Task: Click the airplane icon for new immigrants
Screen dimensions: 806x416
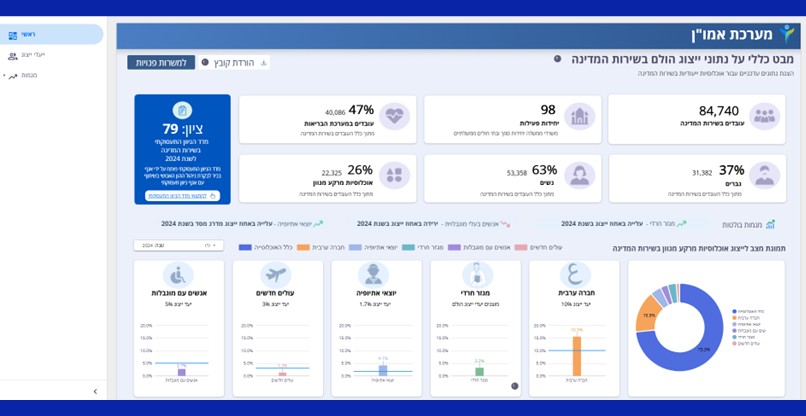Action: pos(276,275)
